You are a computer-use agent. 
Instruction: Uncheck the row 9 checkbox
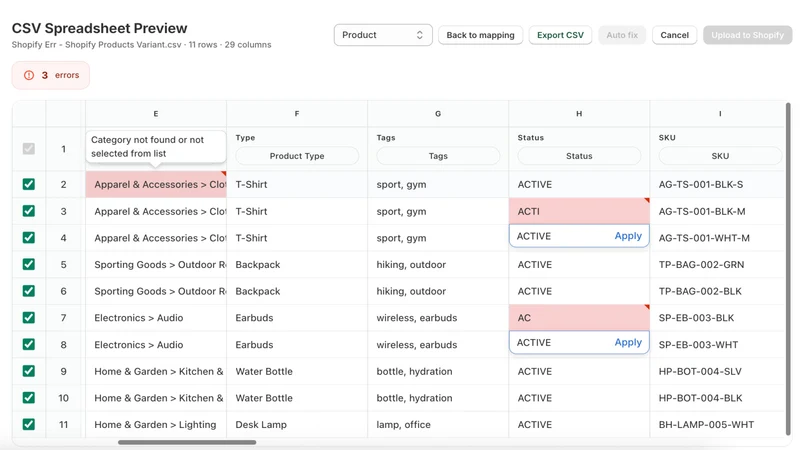[29, 371]
